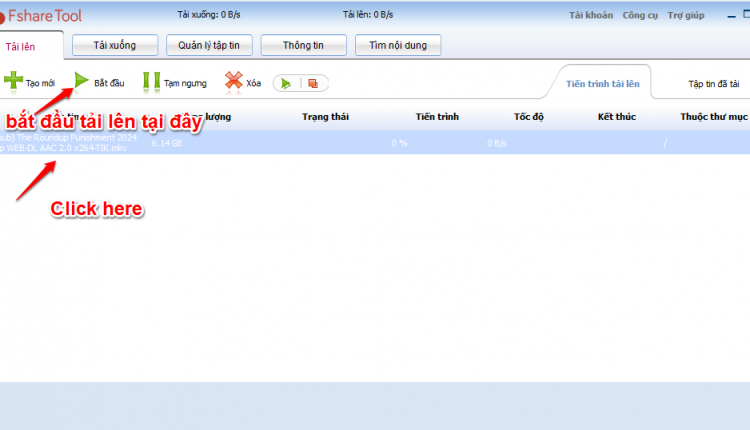
Task: Click the Xóa label
Action: pyautogui.click(x=254, y=83)
